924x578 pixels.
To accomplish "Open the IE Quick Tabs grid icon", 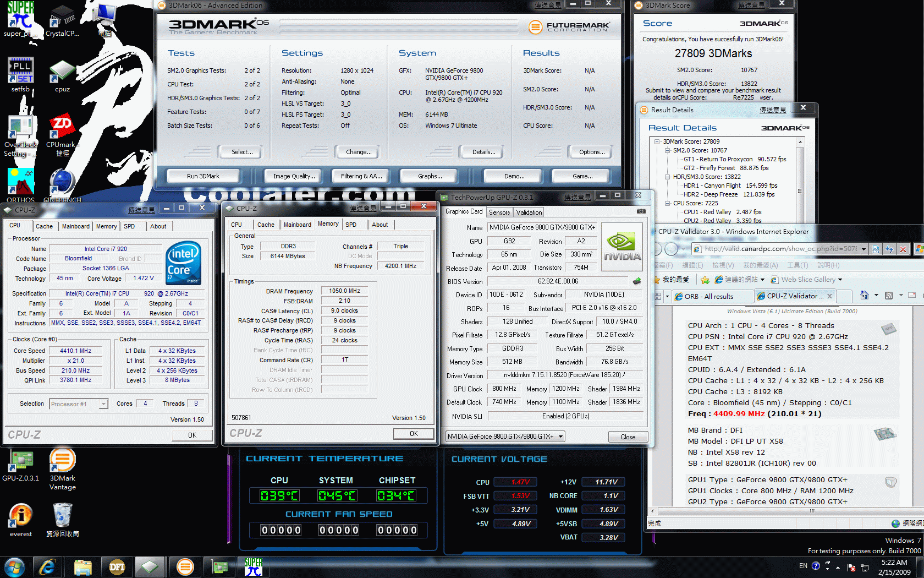I will click(x=658, y=296).
